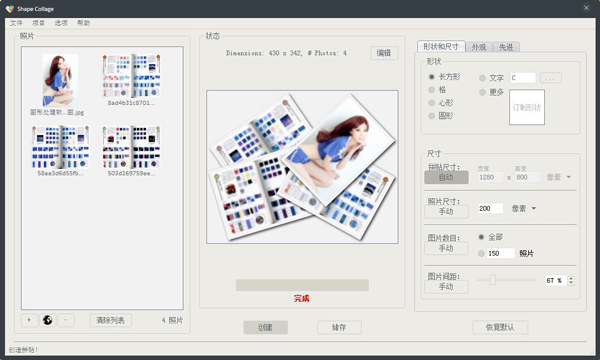The width and height of the screenshot is (600, 360).
Task: Click the collage height 800 field
Action: pos(527,177)
